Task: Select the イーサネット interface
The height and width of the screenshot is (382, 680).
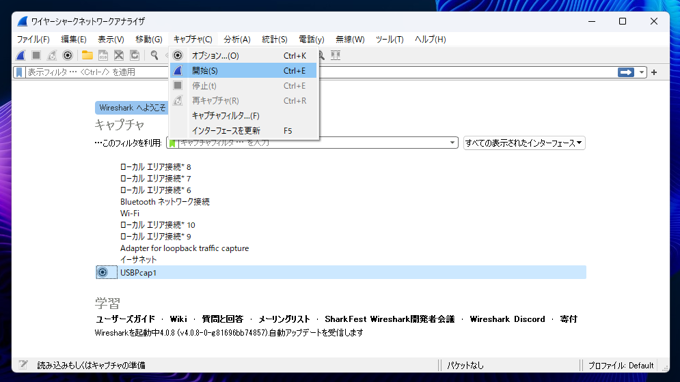Action: pos(138,259)
